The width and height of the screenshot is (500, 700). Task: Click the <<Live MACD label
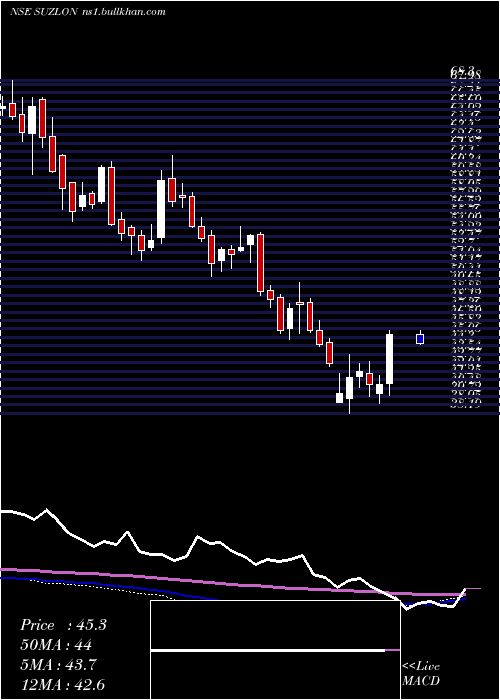(x=421, y=674)
